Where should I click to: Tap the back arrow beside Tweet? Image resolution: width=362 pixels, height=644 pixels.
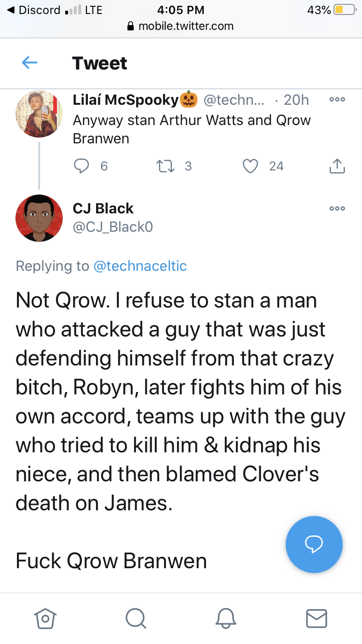(30, 63)
